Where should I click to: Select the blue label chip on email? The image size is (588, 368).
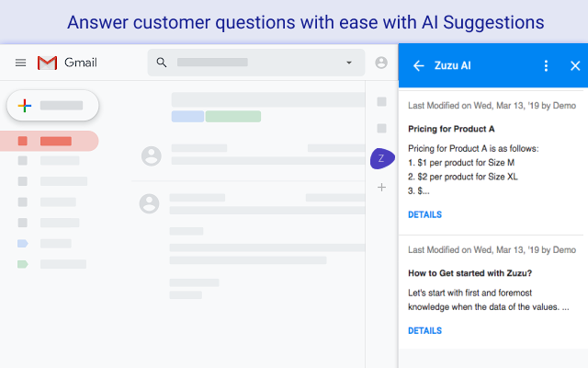coord(187,116)
